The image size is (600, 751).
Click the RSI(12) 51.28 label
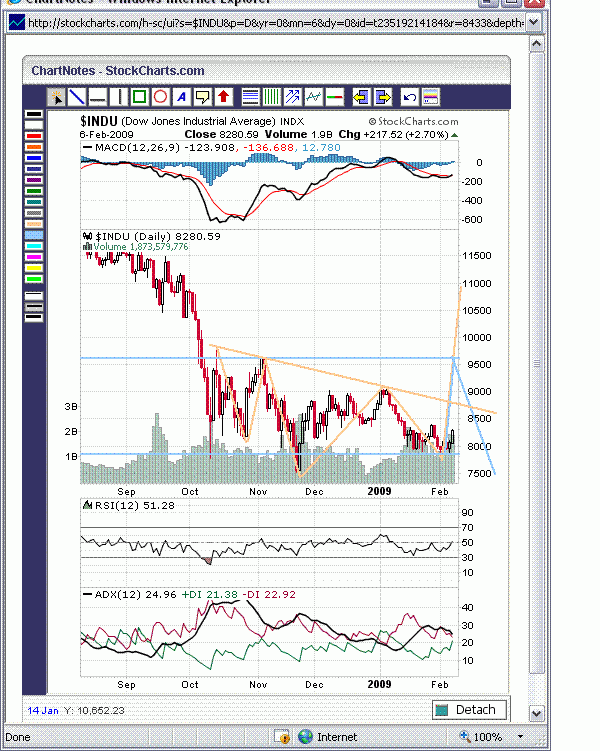(x=135, y=505)
